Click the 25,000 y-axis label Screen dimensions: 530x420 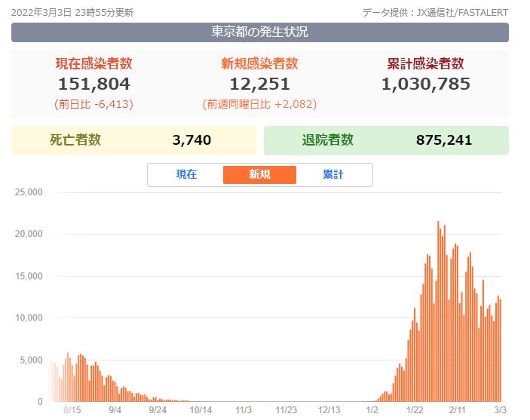click(x=29, y=192)
